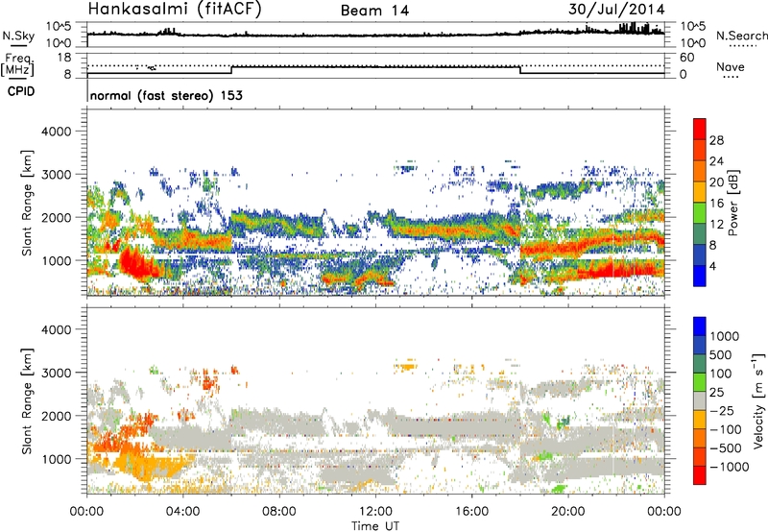Click the 'Freq. [MHz]' axis label

tap(18, 64)
